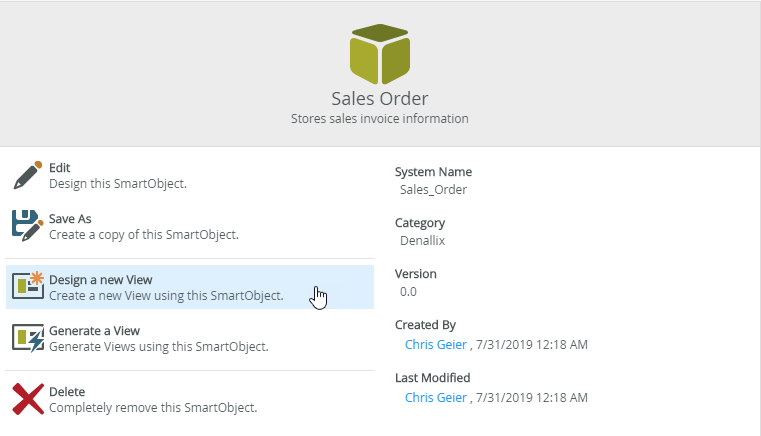The height and width of the screenshot is (436, 761).
Task: Click the Design a new View icon
Action: (x=28, y=287)
